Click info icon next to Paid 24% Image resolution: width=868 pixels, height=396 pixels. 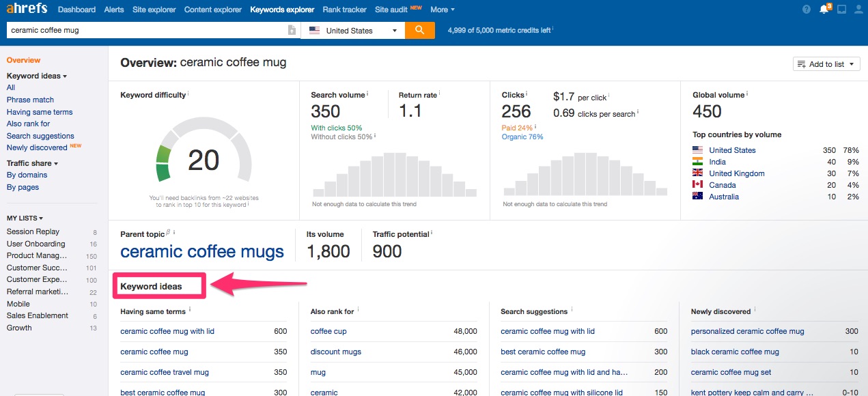536,126
